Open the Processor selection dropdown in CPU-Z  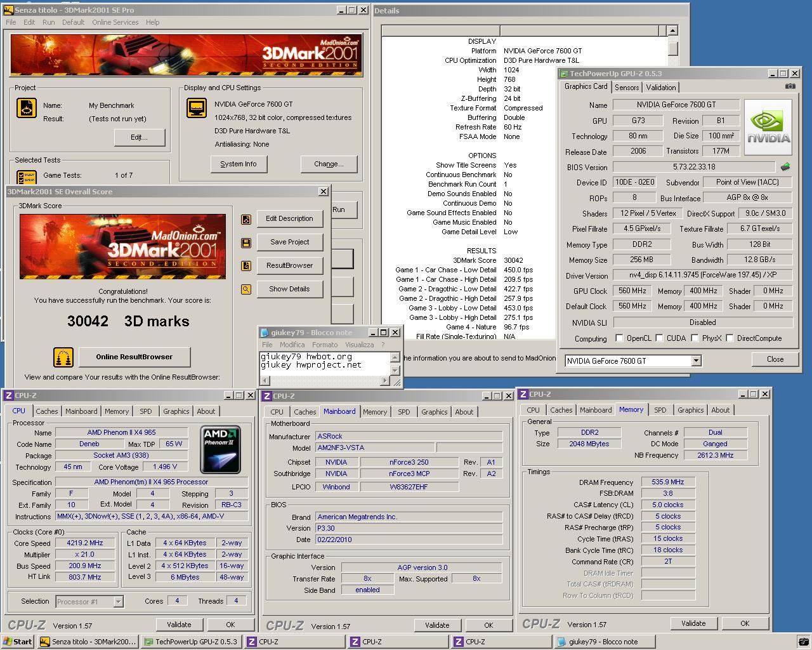tap(118, 602)
